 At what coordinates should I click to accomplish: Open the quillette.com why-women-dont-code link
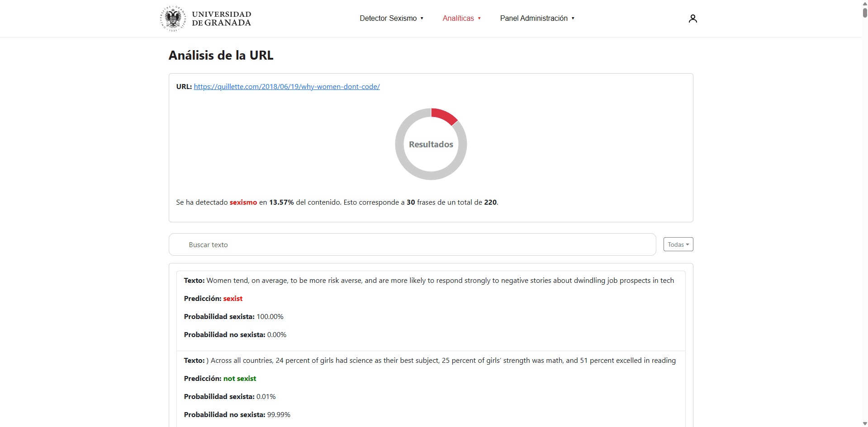[287, 86]
